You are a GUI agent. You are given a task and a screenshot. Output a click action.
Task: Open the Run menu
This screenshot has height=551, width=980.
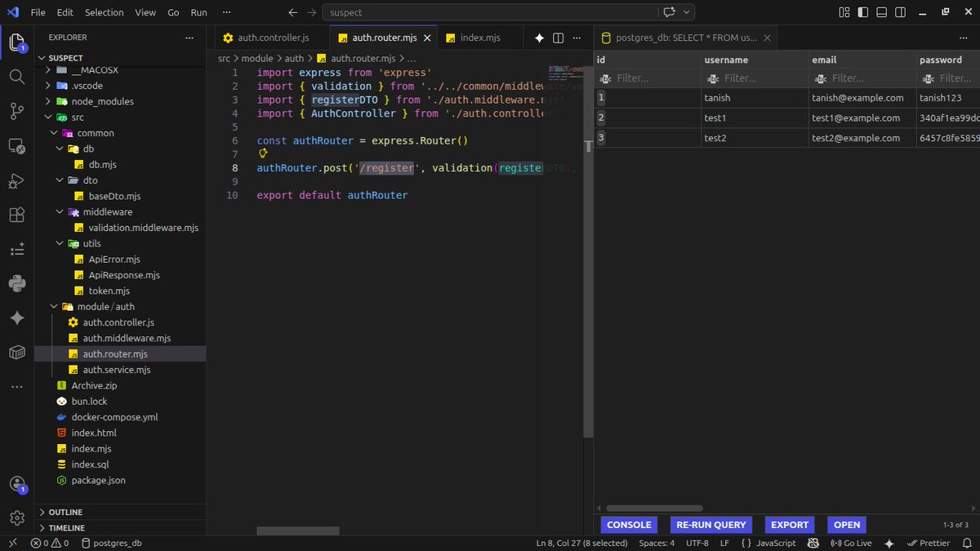(198, 12)
